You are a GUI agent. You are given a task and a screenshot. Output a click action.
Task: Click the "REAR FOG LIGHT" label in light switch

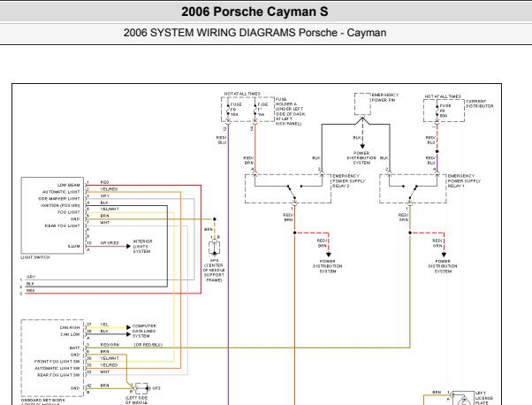click(63, 225)
